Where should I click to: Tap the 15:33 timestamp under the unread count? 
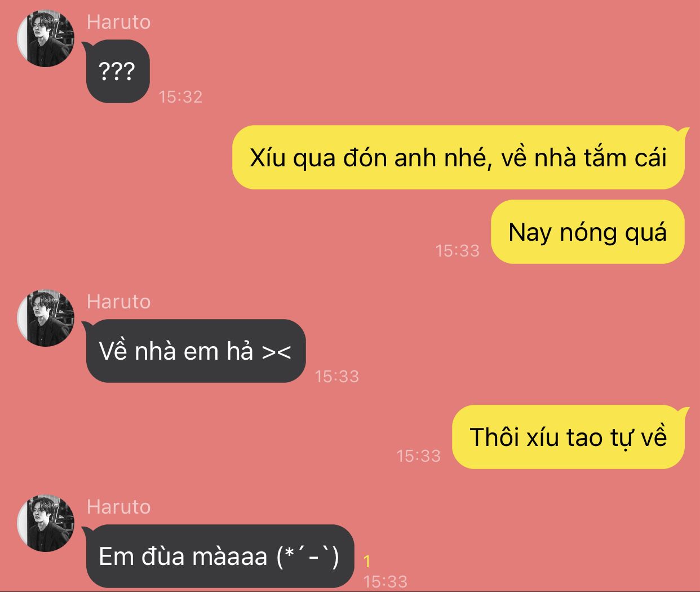pyautogui.click(x=386, y=581)
